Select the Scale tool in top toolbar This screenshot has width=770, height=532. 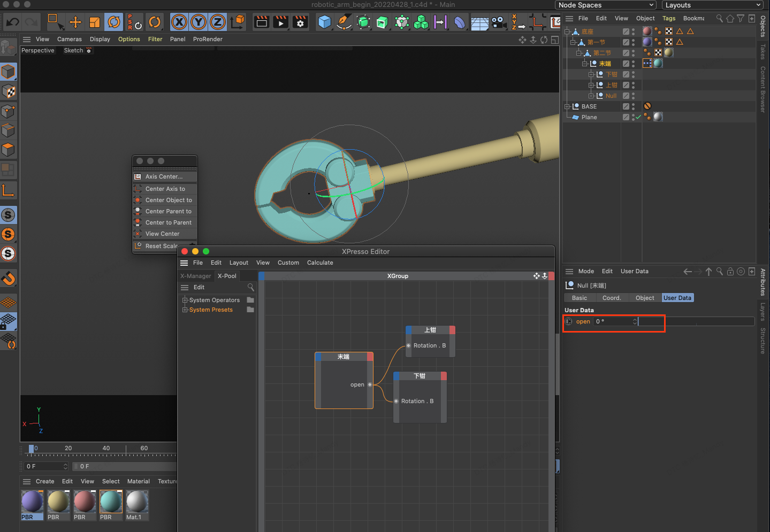[x=95, y=22]
